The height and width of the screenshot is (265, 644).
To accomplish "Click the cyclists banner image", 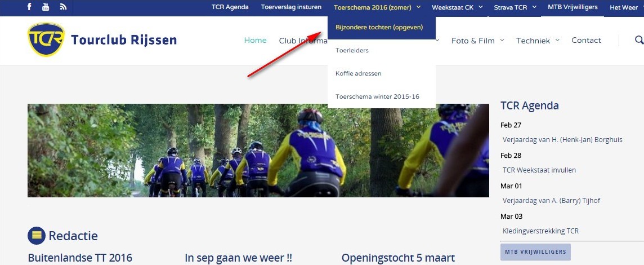I will [258, 151].
